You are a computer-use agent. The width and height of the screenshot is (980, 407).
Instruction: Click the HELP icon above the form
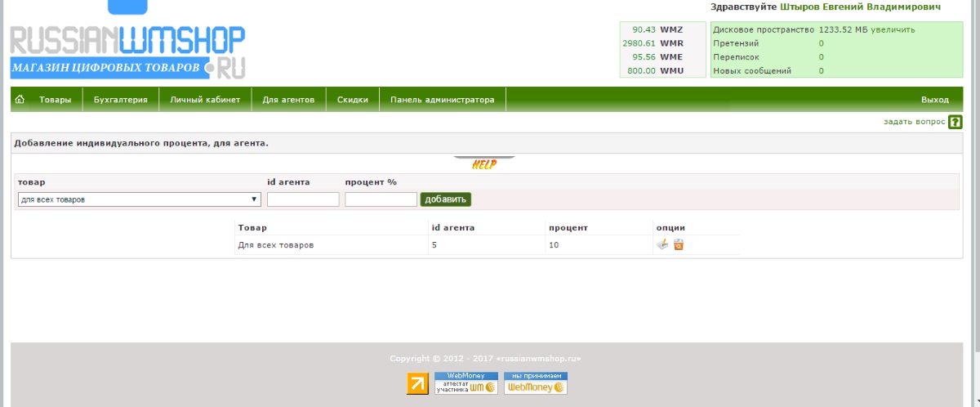(483, 163)
